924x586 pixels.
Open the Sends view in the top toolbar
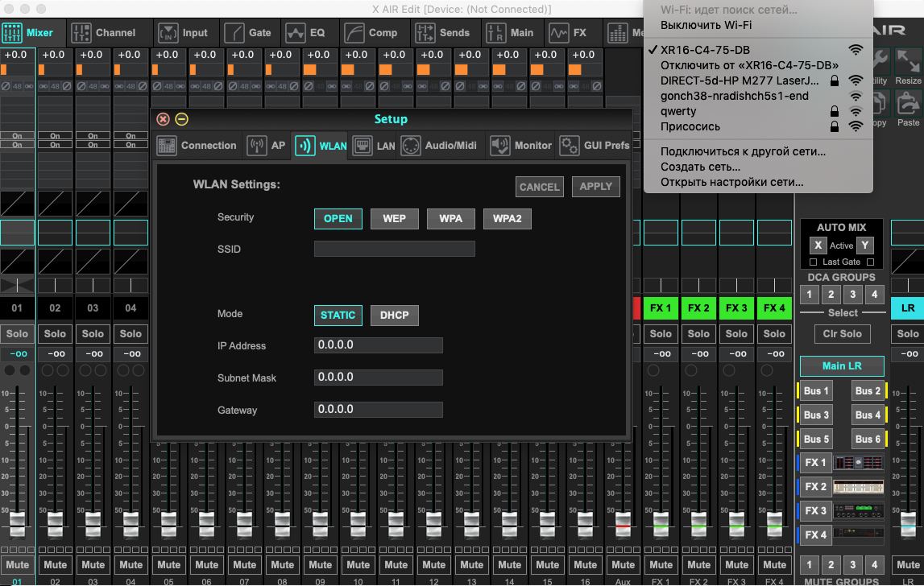(443, 33)
